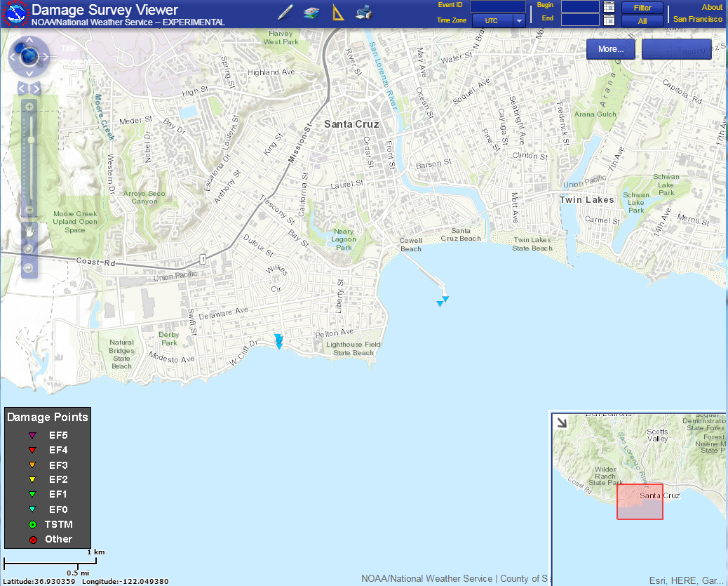
Task: Pan the map up with the arrow
Action: (29, 41)
